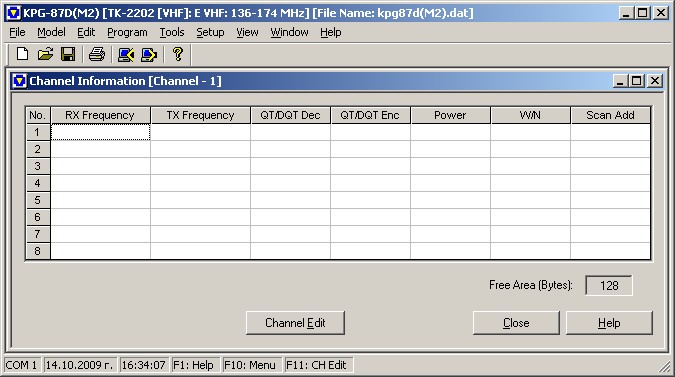Click the Save floppy disk icon
Screen dimensions: 675x377
(x=68, y=54)
